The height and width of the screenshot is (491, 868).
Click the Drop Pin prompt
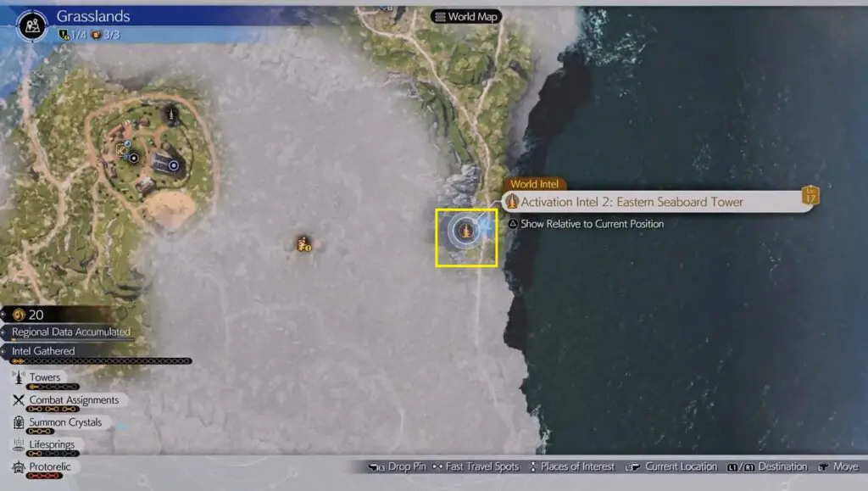pos(397,466)
